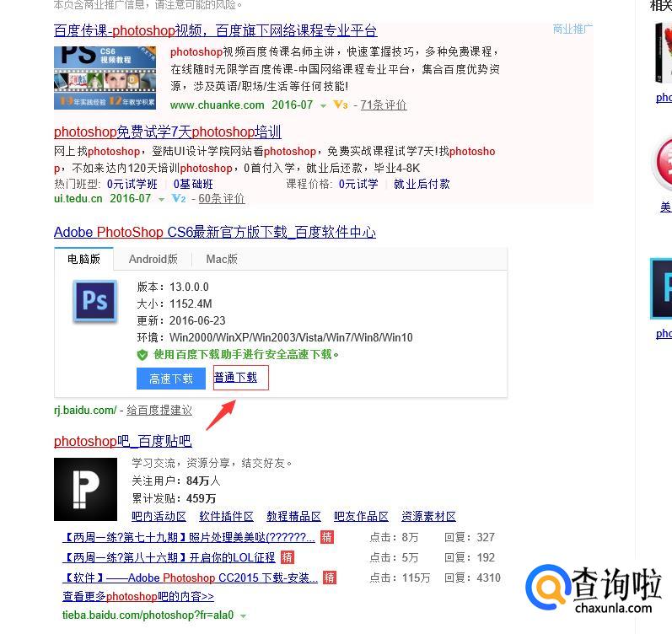Click the gold V3 credibility badge
Image resolution: width=672 pixels, height=634 pixels.
coord(341,105)
